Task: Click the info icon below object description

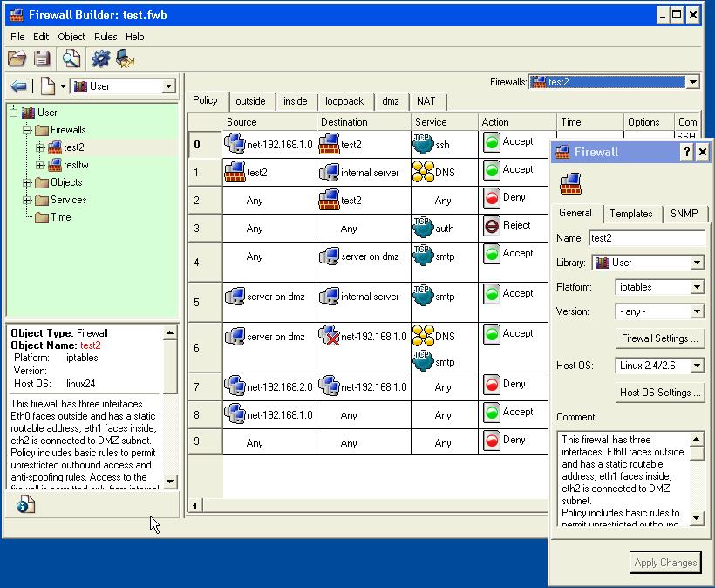Action: pyautogui.click(x=25, y=504)
